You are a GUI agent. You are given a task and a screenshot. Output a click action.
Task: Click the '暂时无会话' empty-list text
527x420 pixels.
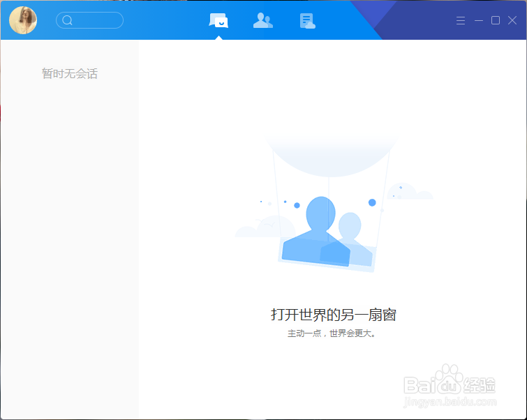pyautogui.click(x=70, y=73)
